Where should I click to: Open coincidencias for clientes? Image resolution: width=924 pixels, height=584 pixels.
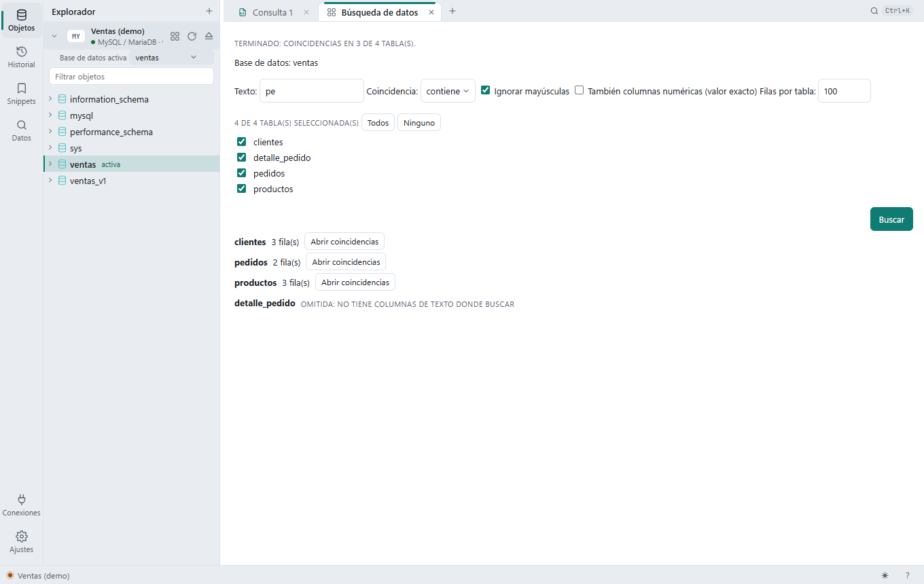pyautogui.click(x=344, y=242)
